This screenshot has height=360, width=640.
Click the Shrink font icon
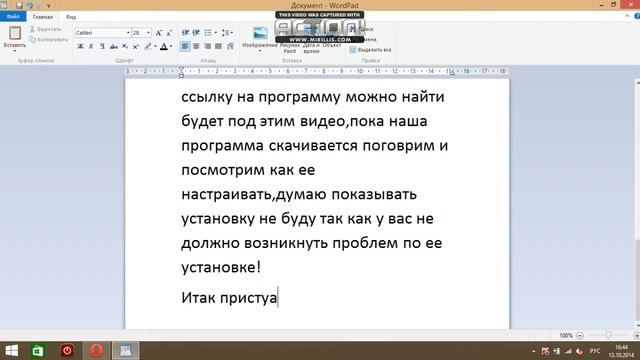coord(169,33)
